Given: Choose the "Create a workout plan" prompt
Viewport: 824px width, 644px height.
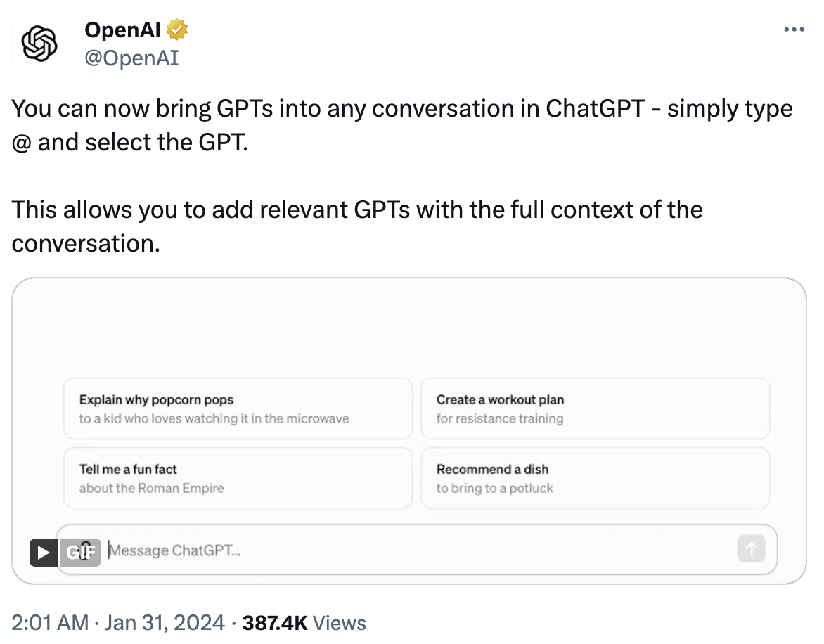Looking at the screenshot, I should pos(595,408).
